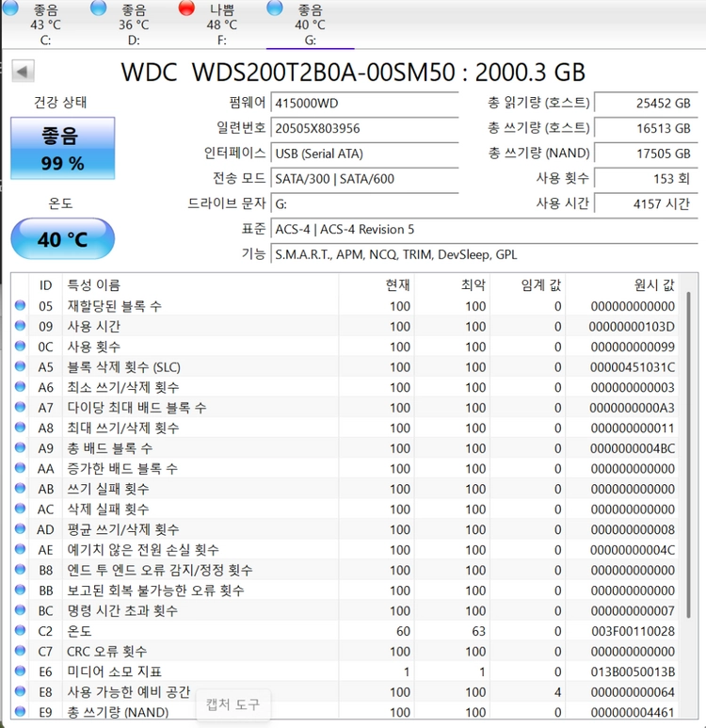The image size is (706, 728).
Task: Click the firmware field 415000WD
Action: 365,103
